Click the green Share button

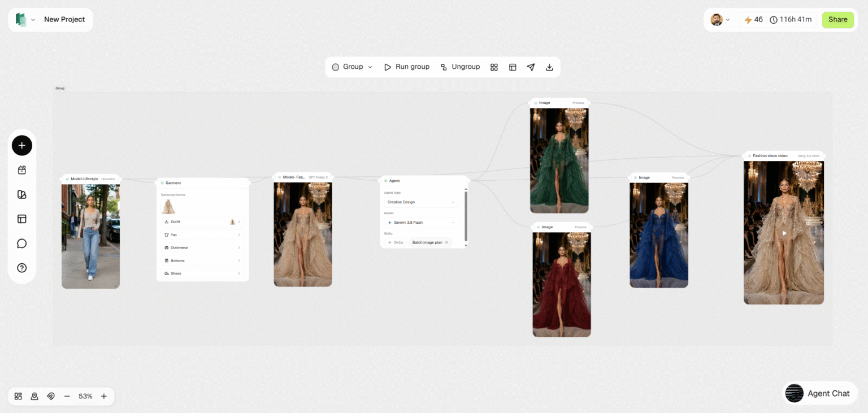(x=837, y=20)
